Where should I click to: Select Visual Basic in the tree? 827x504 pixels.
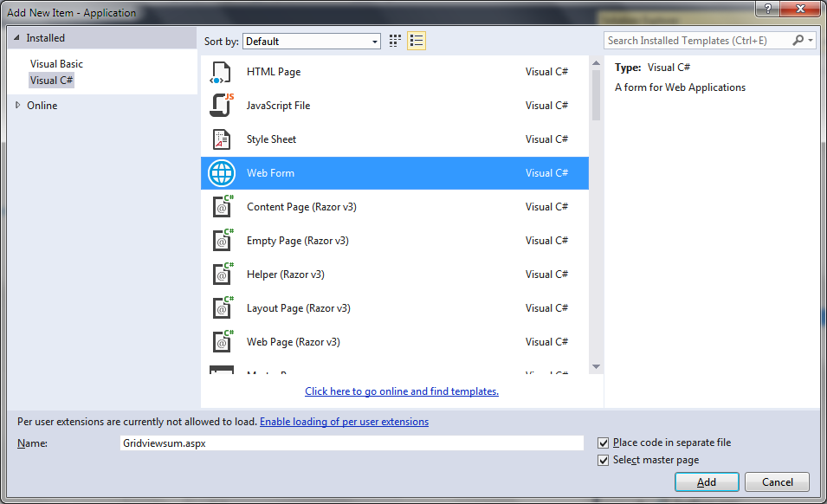click(x=56, y=64)
